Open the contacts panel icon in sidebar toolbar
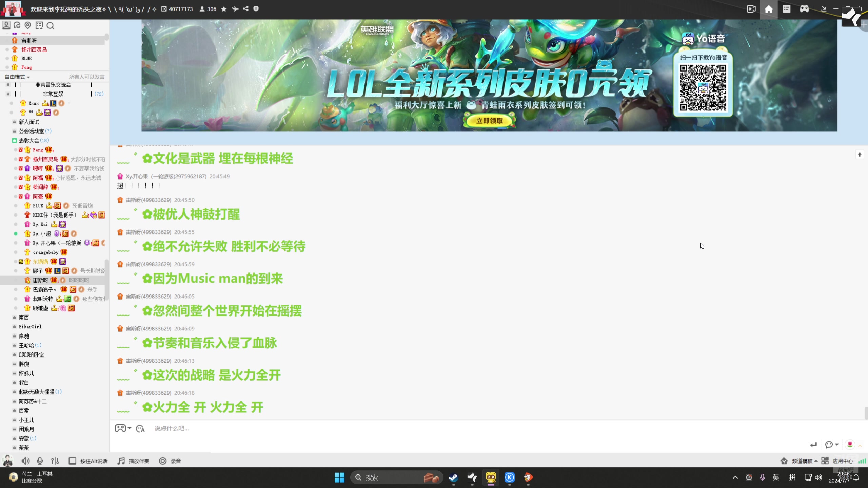Viewport: 868px width, 488px height. tap(6, 25)
